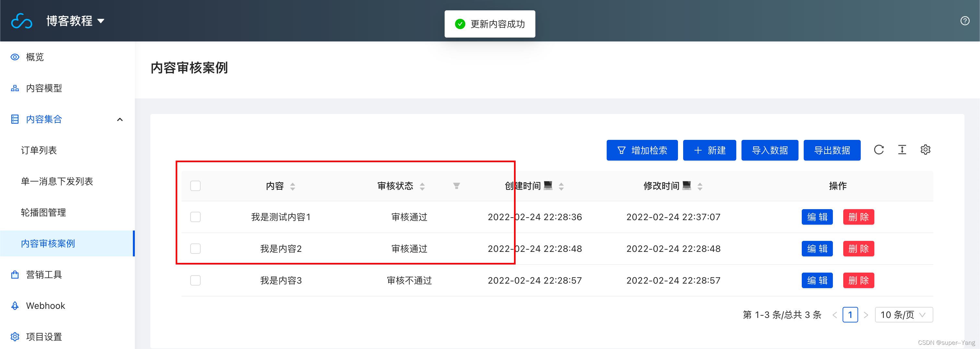
Task: Open the 博客教程 project dropdown
Action: coord(75,21)
